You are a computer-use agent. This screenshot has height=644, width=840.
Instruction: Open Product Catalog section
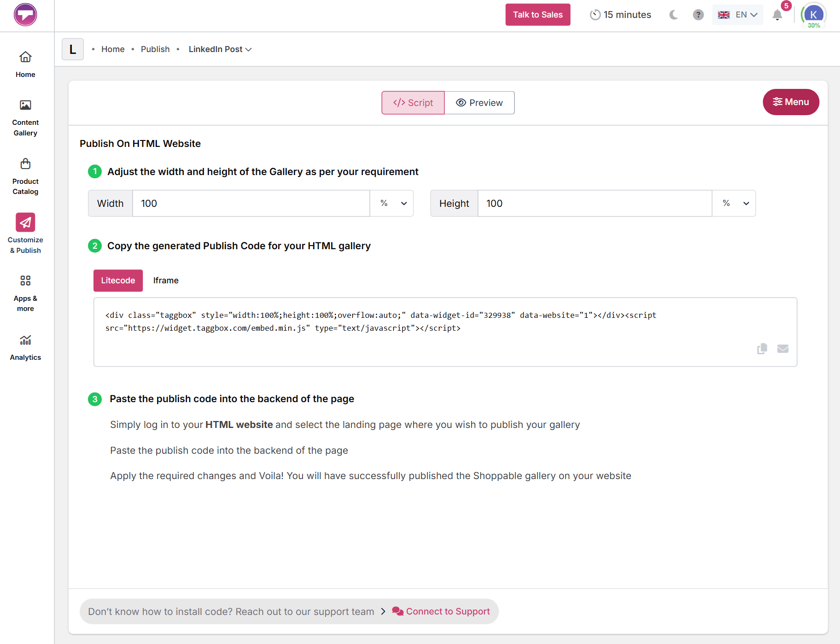pyautogui.click(x=25, y=177)
